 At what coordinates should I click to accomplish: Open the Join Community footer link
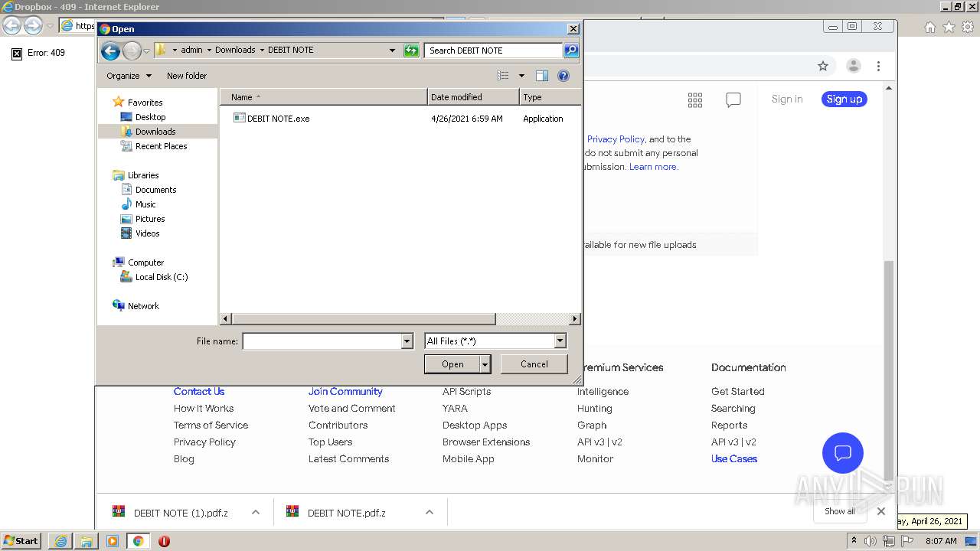345,391
